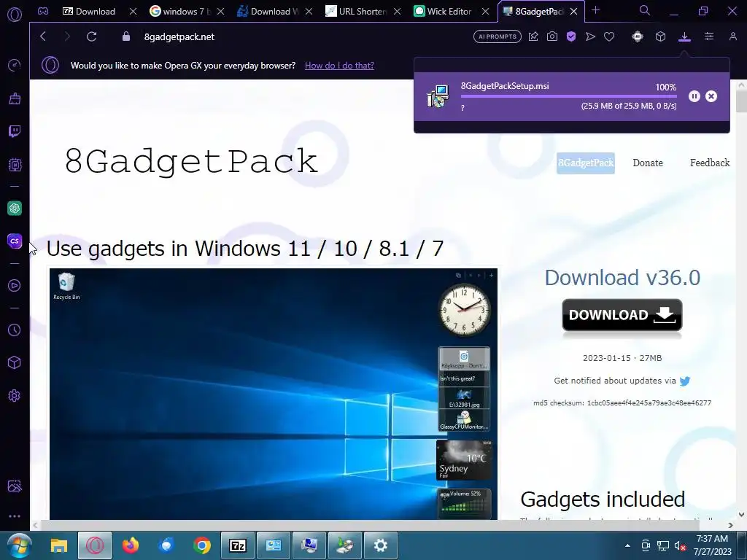The height and width of the screenshot is (560, 747).
Task: Click the Windows desktop gadgets screenshot
Action: (x=274, y=394)
